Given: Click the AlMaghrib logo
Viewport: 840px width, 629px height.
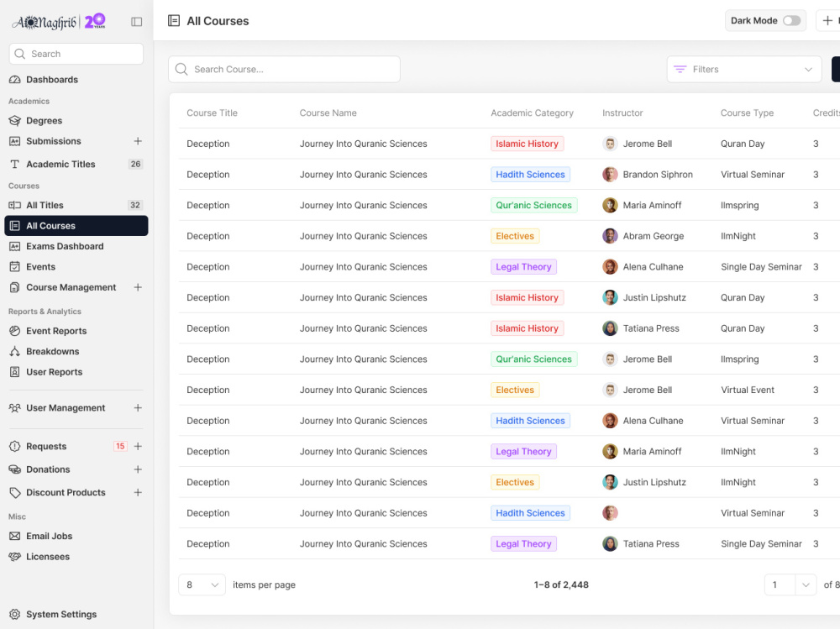Looking at the screenshot, I should coord(59,22).
